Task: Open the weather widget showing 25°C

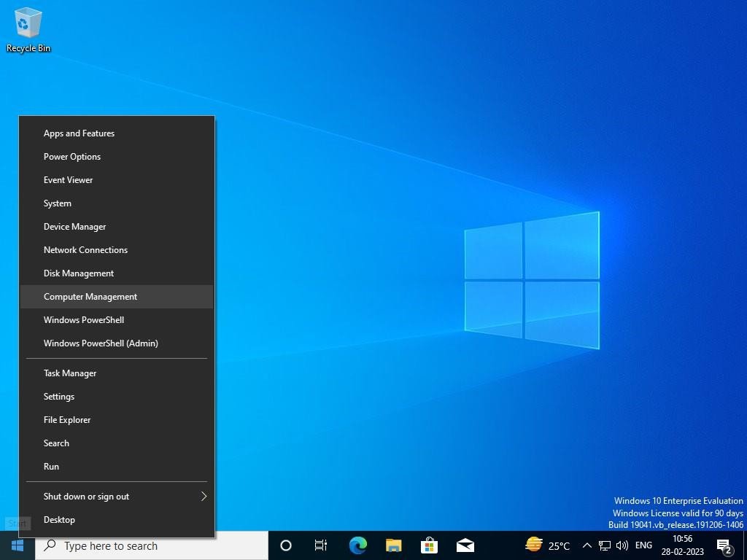Action: point(547,545)
